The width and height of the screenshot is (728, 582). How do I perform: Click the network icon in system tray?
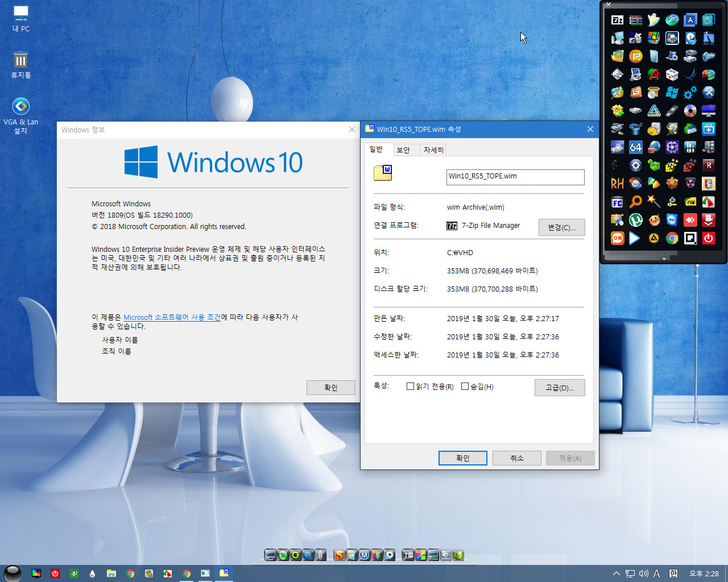[x=630, y=573]
